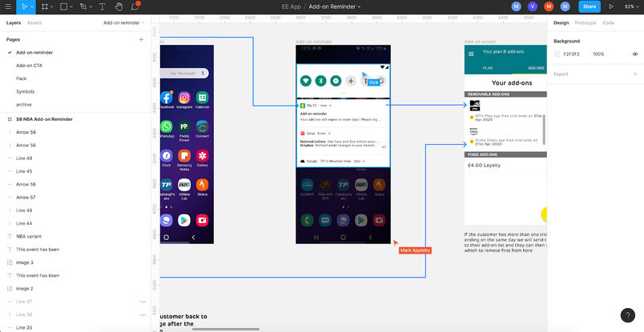Select the Hand tool

(119, 6)
